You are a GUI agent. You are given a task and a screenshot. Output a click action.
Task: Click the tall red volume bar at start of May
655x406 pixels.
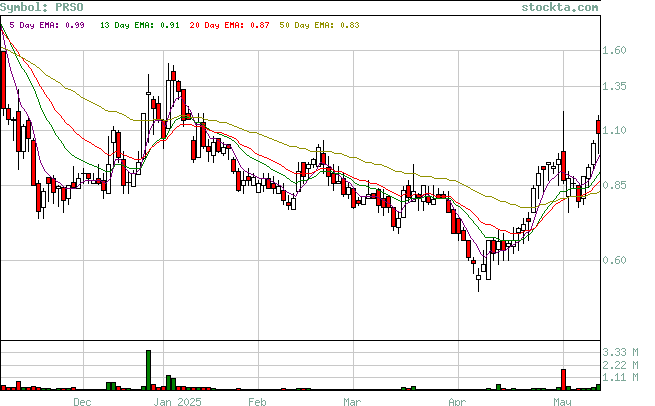[x=564, y=380]
